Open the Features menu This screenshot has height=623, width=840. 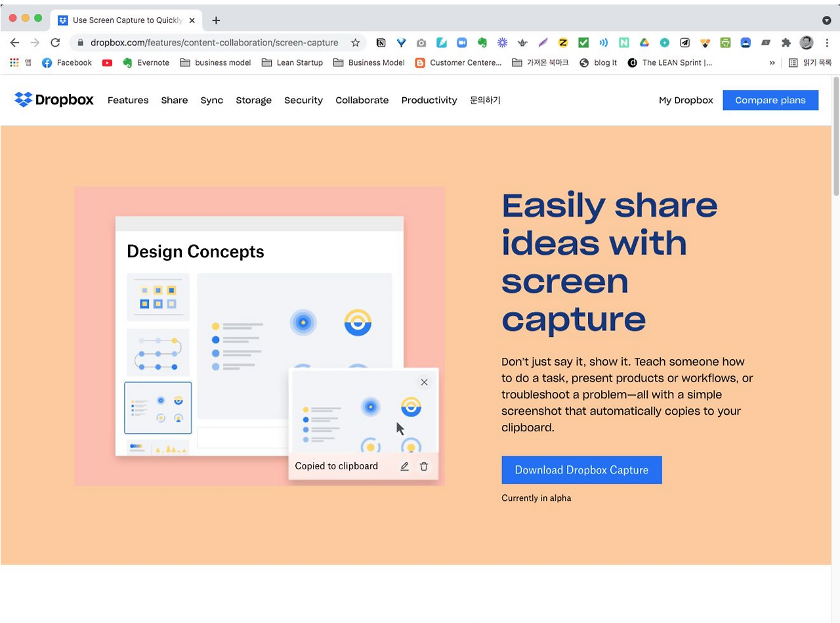pyautogui.click(x=128, y=100)
